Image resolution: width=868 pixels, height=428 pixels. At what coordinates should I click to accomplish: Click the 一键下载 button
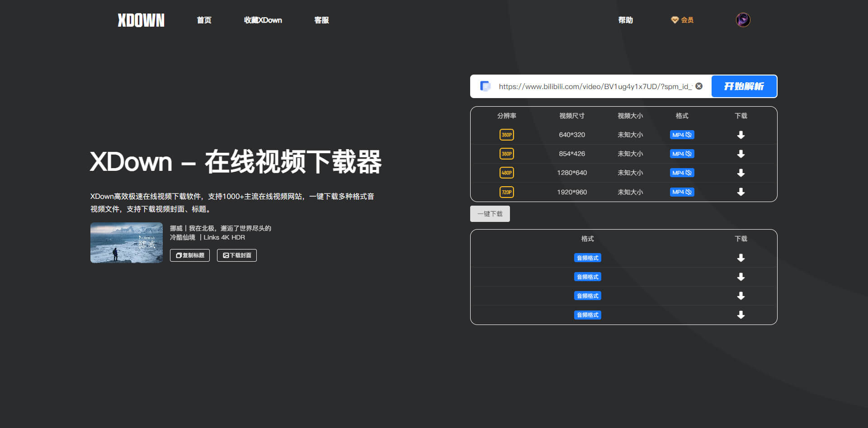(x=490, y=214)
